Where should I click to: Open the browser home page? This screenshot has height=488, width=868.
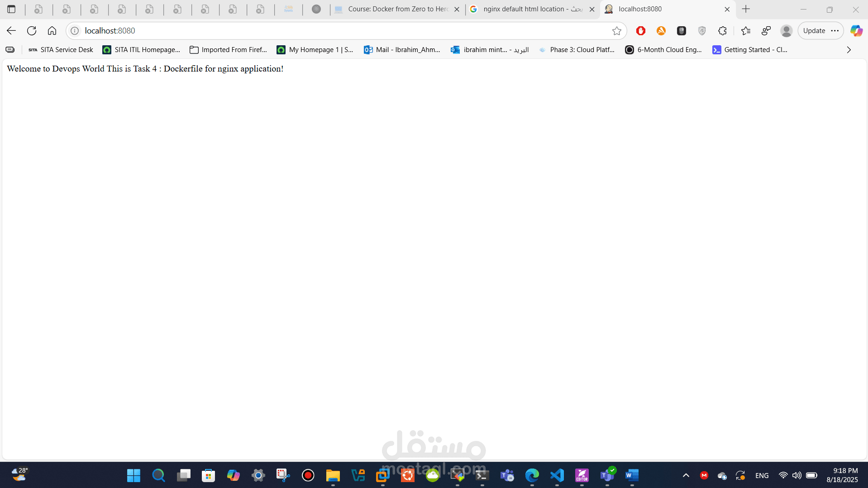(x=52, y=31)
